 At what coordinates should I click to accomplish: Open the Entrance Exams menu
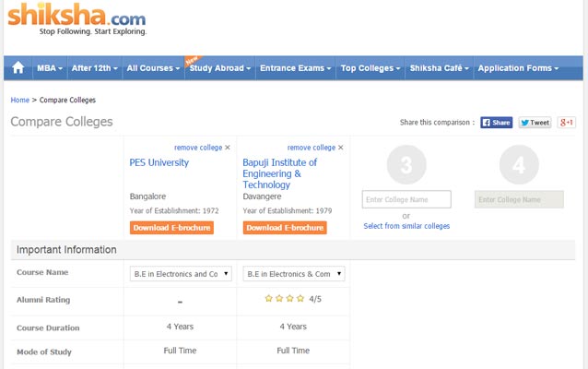pyautogui.click(x=295, y=68)
